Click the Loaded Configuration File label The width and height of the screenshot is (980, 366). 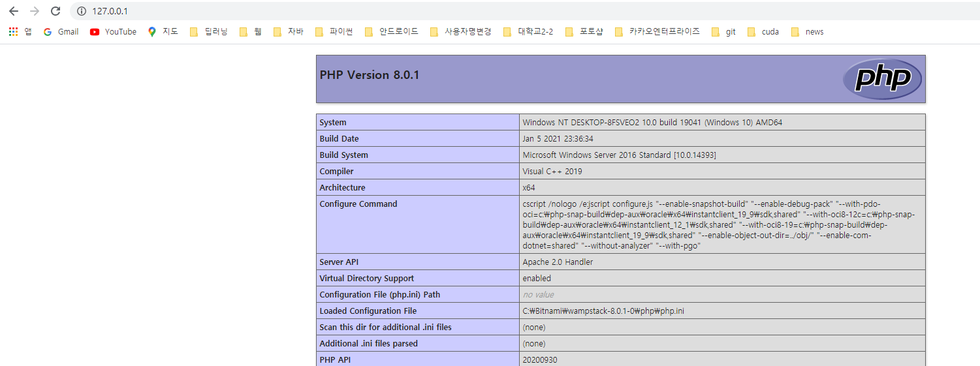tap(368, 311)
